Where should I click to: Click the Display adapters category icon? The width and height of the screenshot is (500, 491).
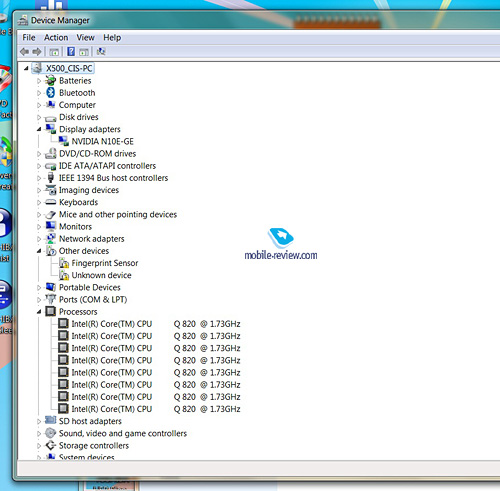click(x=51, y=129)
